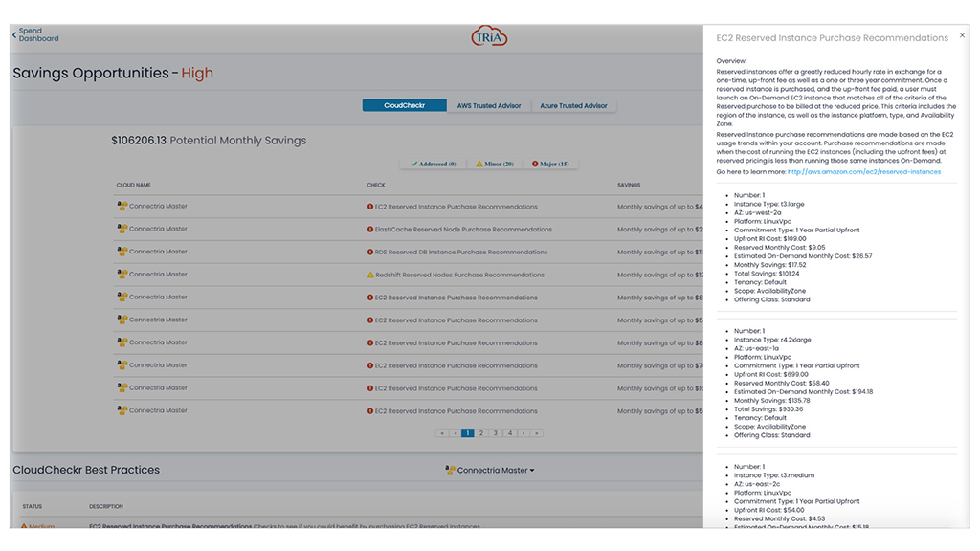
Task: Click the Savings Opportunities - High page heading
Action: point(113,73)
